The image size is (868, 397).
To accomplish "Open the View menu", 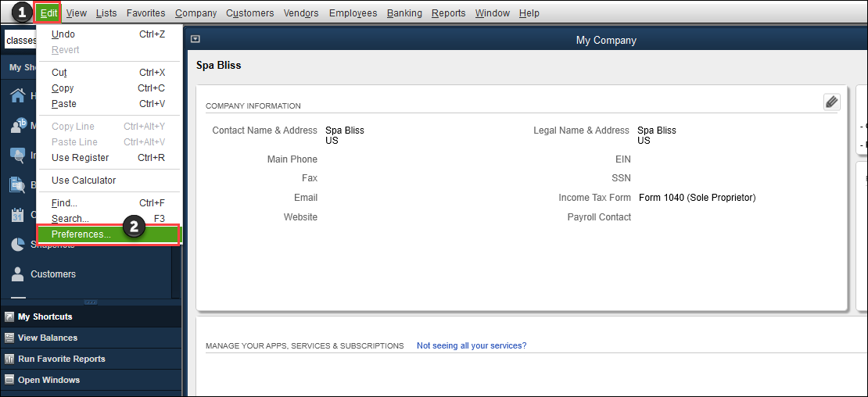I will pyautogui.click(x=77, y=13).
